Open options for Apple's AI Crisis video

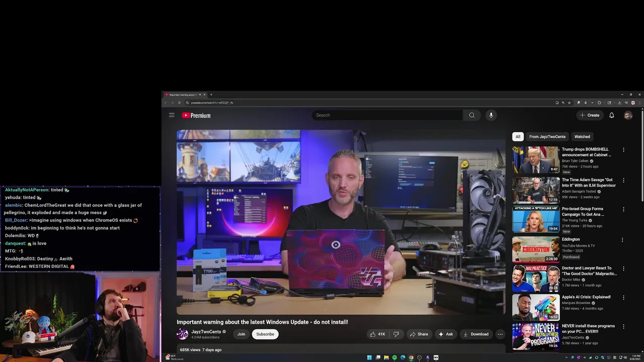tap(623, 297)
